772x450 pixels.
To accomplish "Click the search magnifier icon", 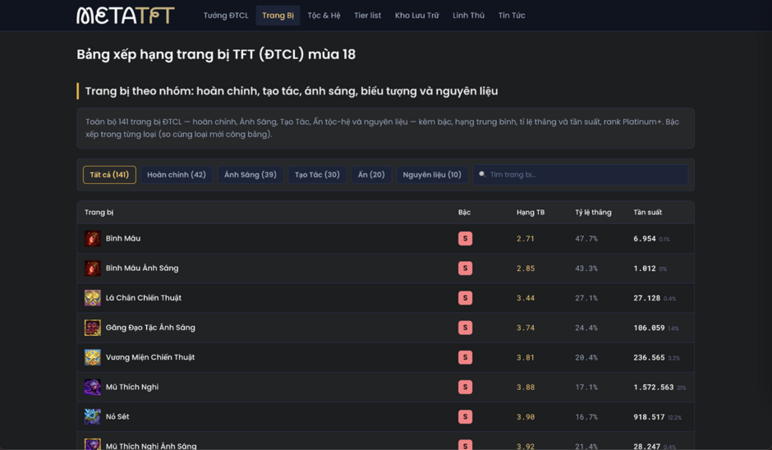I will pyautogui.click(x=482, y=174).
